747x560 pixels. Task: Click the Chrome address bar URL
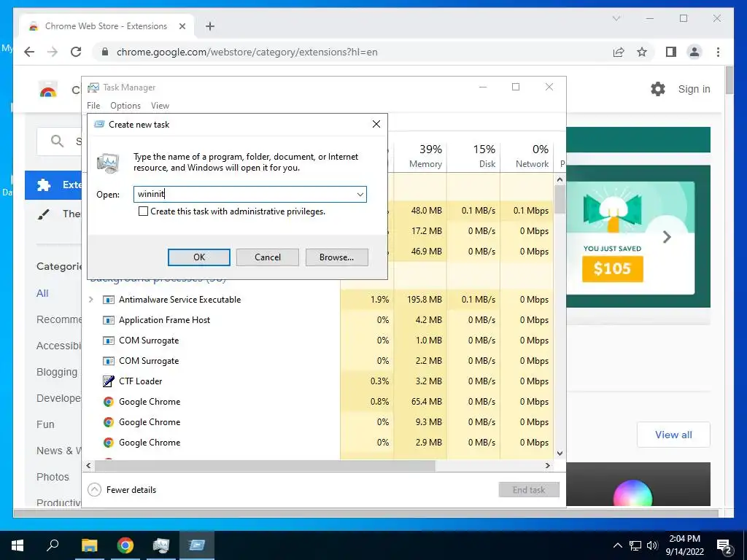point(247,52)
